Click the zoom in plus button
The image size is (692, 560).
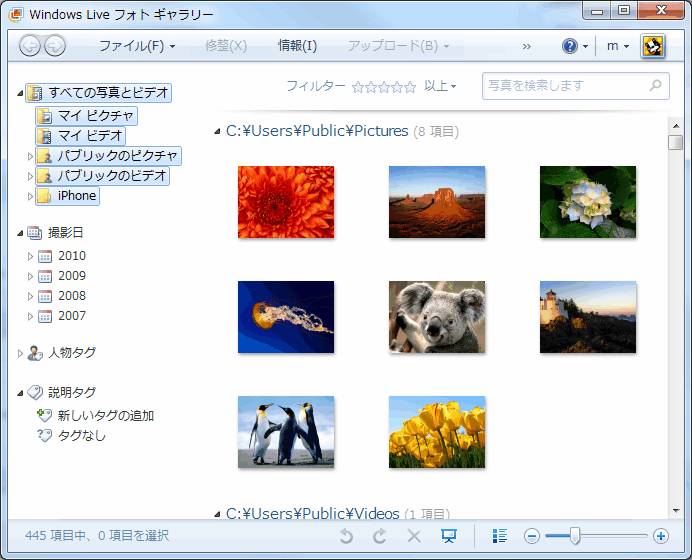(661, 536)
